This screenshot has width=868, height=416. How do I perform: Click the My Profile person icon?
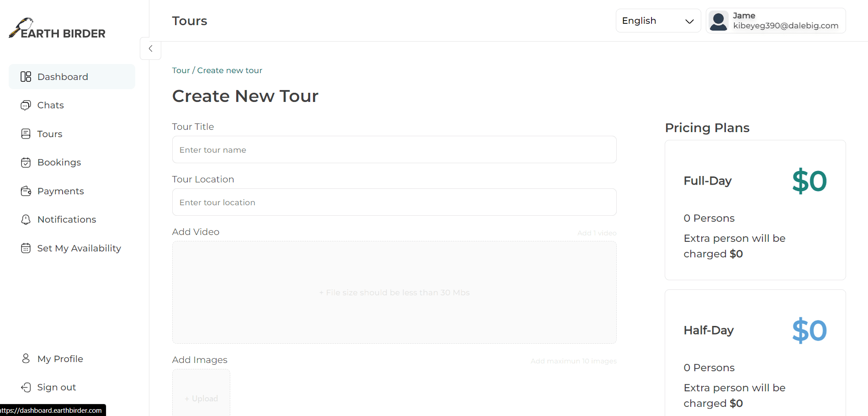pyautogui.click(x=26, y=358)
